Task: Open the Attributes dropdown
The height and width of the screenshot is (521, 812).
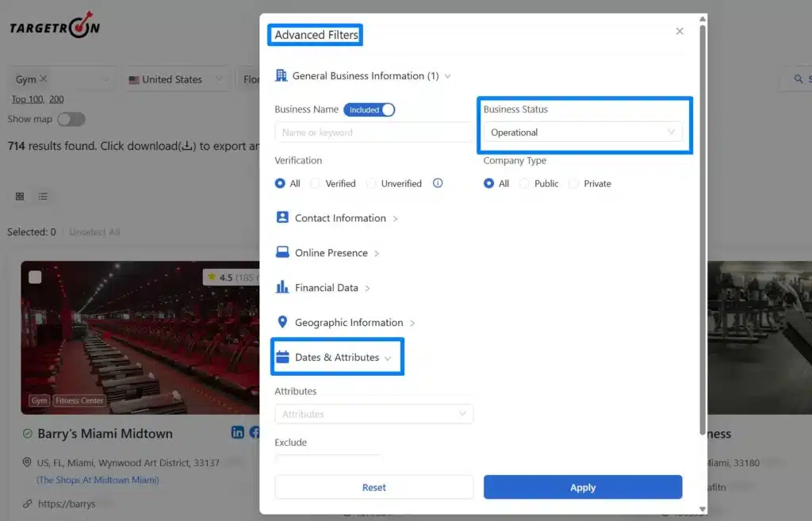Action: (x=373, y=414)
